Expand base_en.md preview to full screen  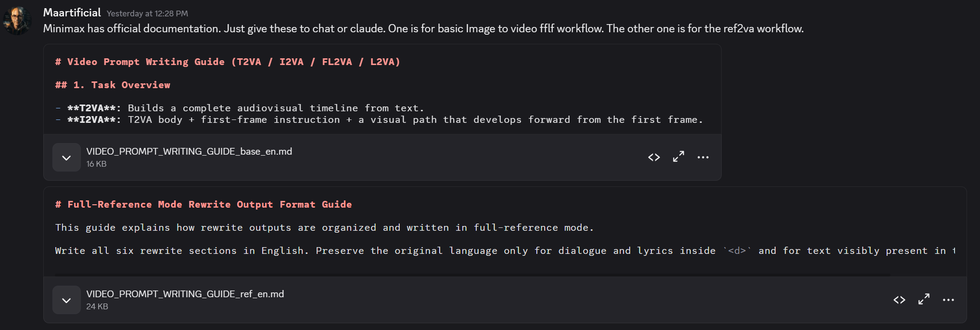pyautogui.click(x=678, y=157)
